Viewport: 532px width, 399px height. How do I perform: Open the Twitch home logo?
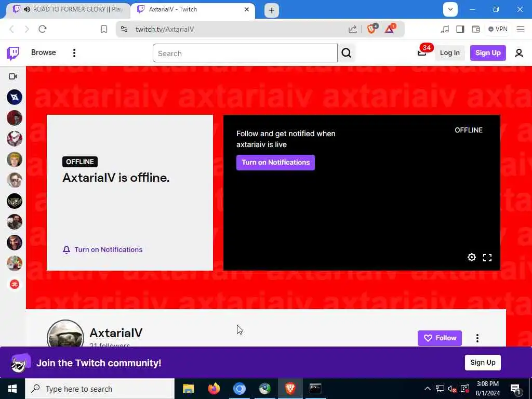(x=13, y=53)
